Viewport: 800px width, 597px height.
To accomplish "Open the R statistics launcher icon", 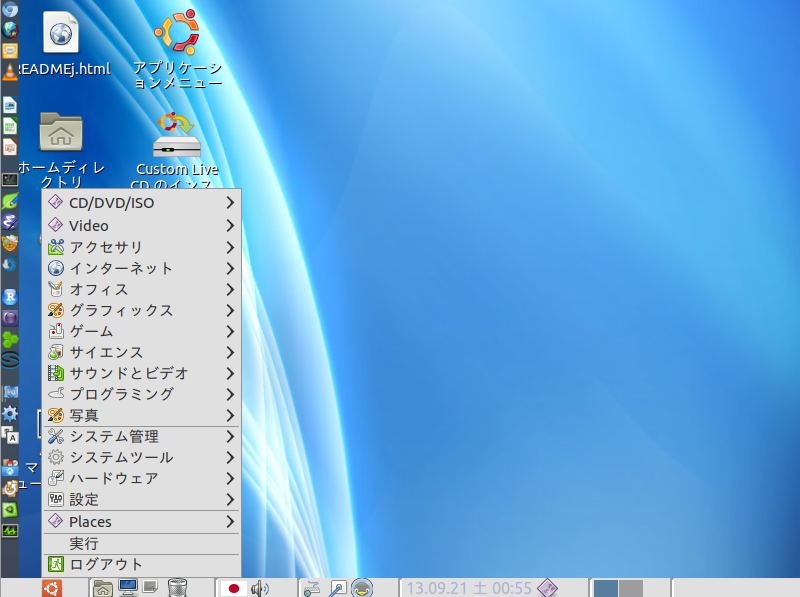I will (10, 296).
